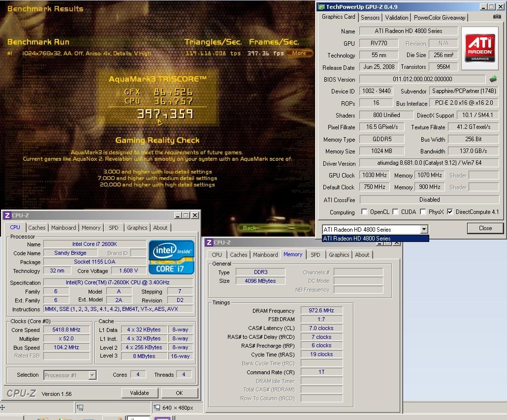Click the BIOS Version field 011.012.000.002.000000
This screenshot has height=420, width=507.
pyautogui.click(x=422, y=79)
